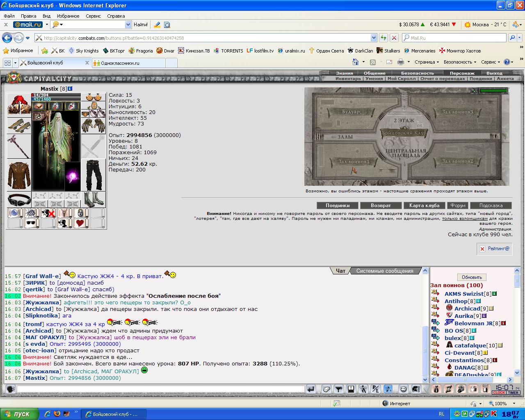Click the Подсказка button
Image resolution: width=525 pixels, height=420 pixels.
point(491,205)
